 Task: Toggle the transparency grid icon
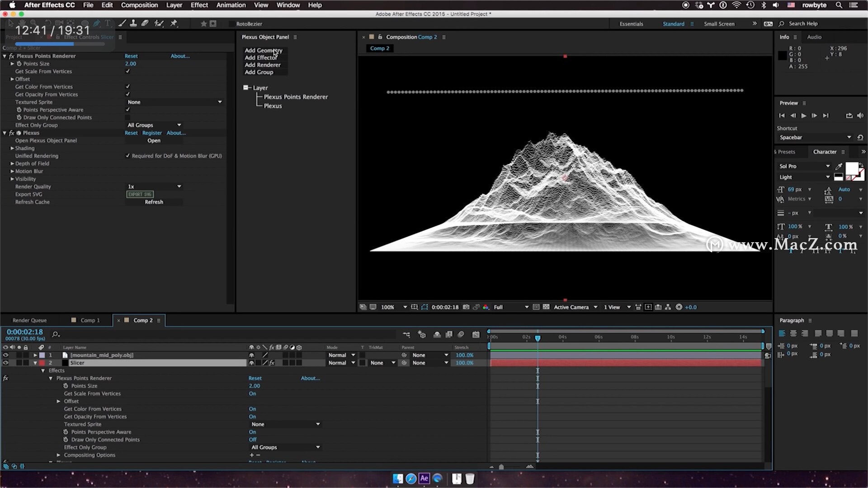pos(546,307)
